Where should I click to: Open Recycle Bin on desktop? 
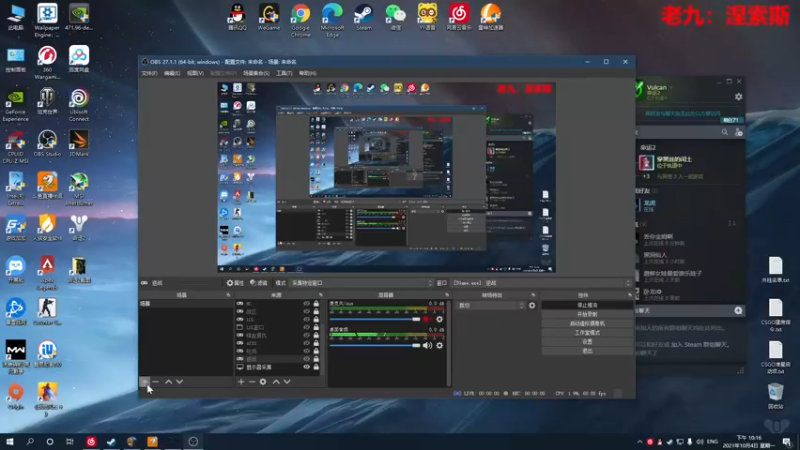776,396
